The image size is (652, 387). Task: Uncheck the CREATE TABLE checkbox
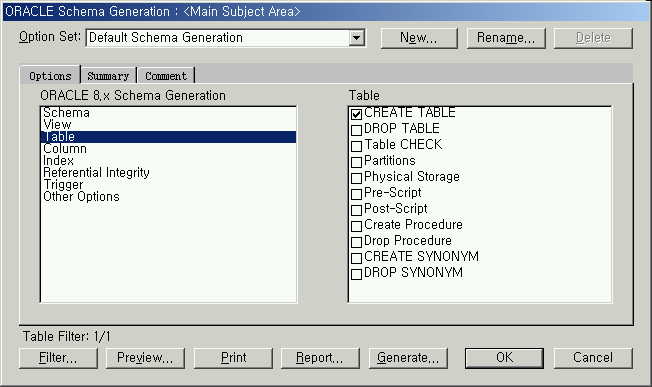(x=356, y=114)
